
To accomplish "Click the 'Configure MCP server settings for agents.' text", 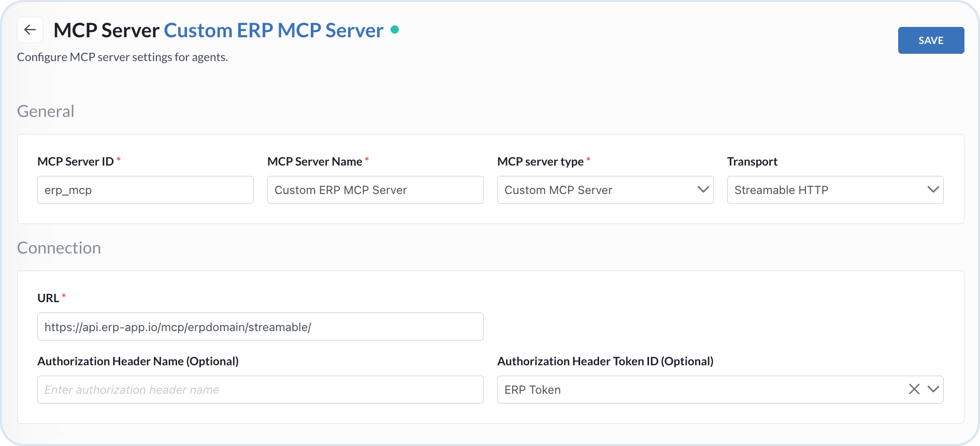I will click(x=122, y=57).
